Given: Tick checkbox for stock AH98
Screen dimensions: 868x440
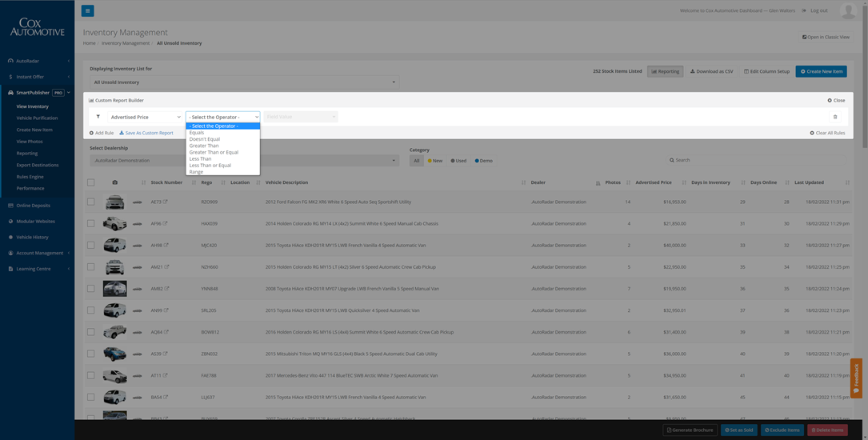Looking at the screenshot, I should pyautogui.click(x=90, y=245).
